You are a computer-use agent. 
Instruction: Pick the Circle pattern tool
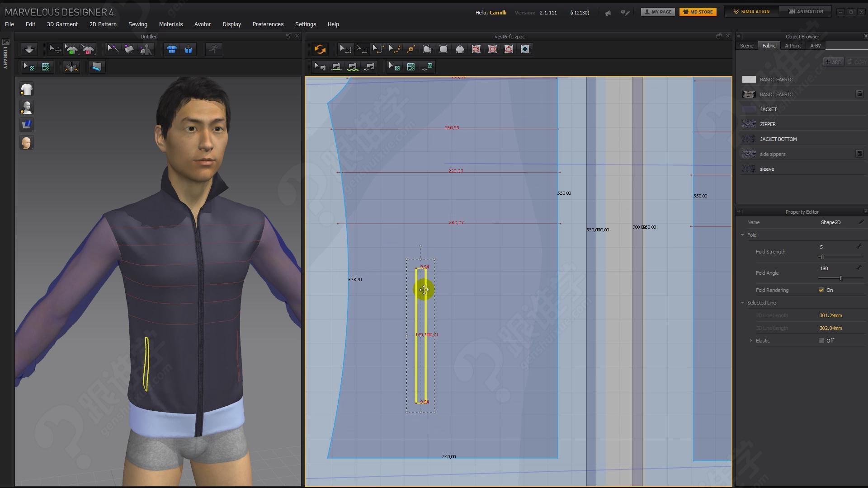[x=460, y=49]
